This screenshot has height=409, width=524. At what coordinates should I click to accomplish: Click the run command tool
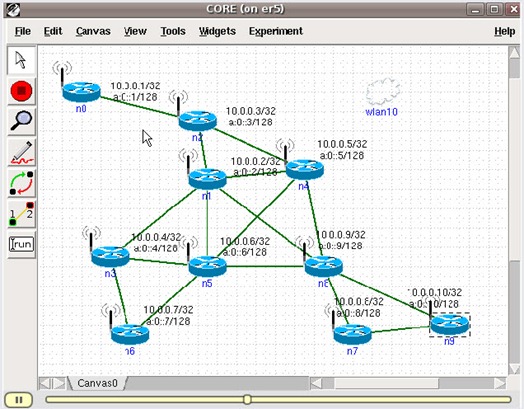pos(21,244)
